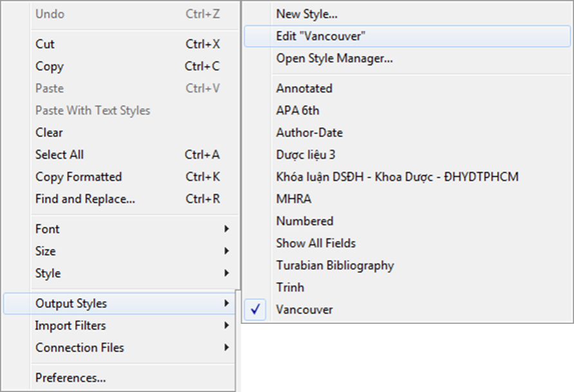Expand the Style submenu
The image size is (574, 392).
[119, 273]
